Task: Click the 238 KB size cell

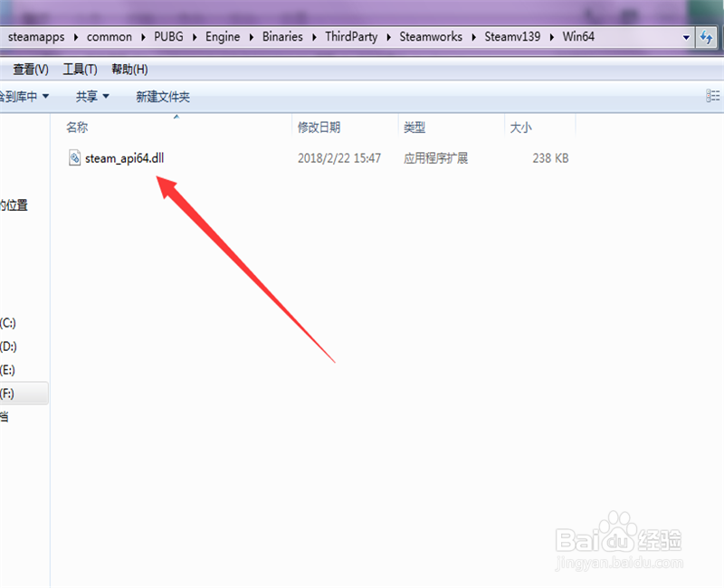Action: [550, 158]
